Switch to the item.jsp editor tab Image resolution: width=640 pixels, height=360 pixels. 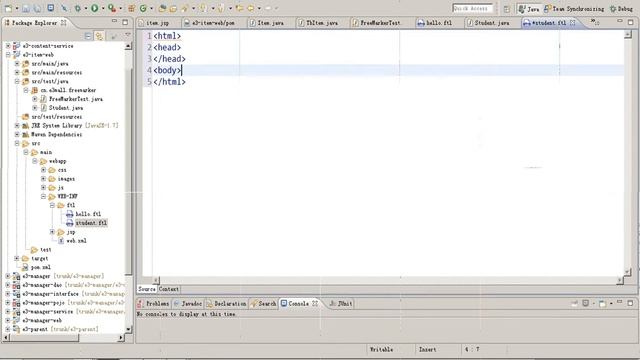[x=158, y=23]
